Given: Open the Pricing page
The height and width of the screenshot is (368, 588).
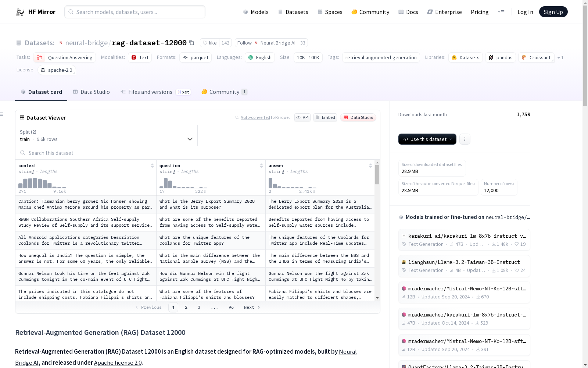Looking at the screenshot, I should [480, 12].
